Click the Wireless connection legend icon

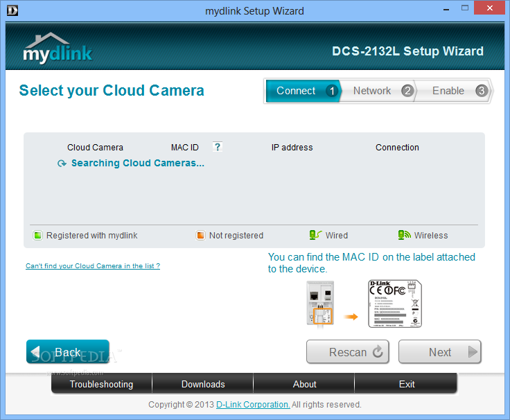point(404,235)
